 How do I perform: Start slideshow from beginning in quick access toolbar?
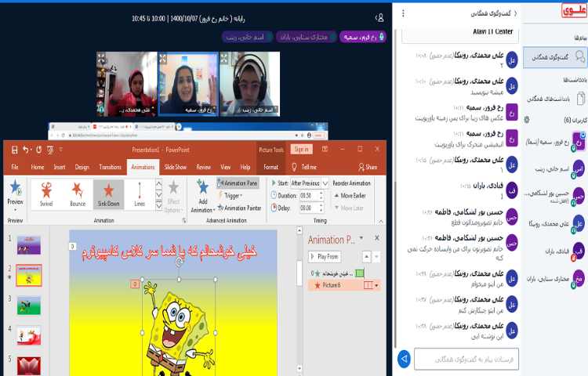click(50, 150)
